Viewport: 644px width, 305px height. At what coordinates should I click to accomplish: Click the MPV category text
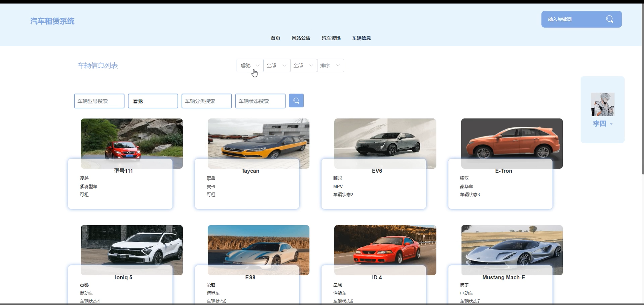(338, 187)
